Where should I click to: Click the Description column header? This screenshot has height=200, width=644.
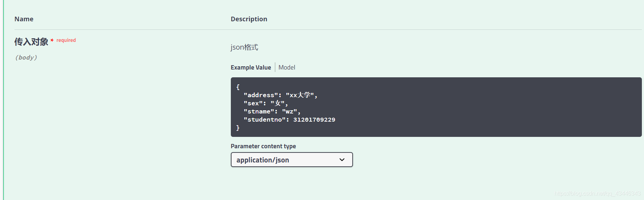tap(249, 19)
